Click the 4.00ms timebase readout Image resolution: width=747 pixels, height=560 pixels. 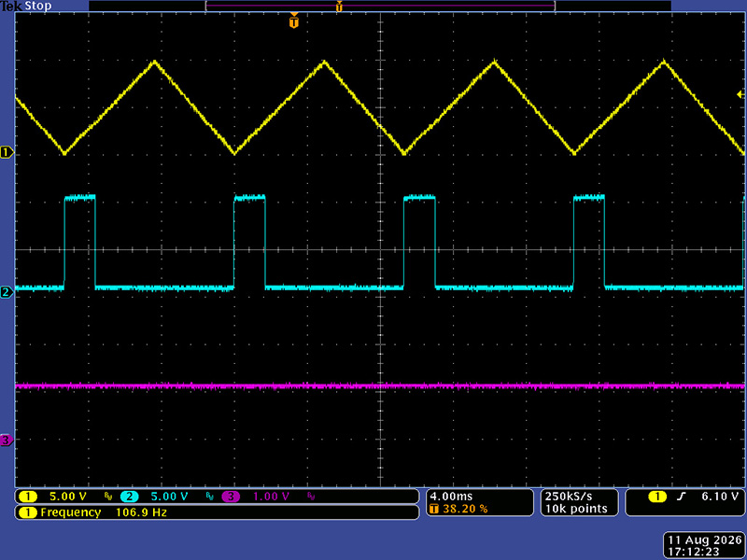click(x=451, y=497)
